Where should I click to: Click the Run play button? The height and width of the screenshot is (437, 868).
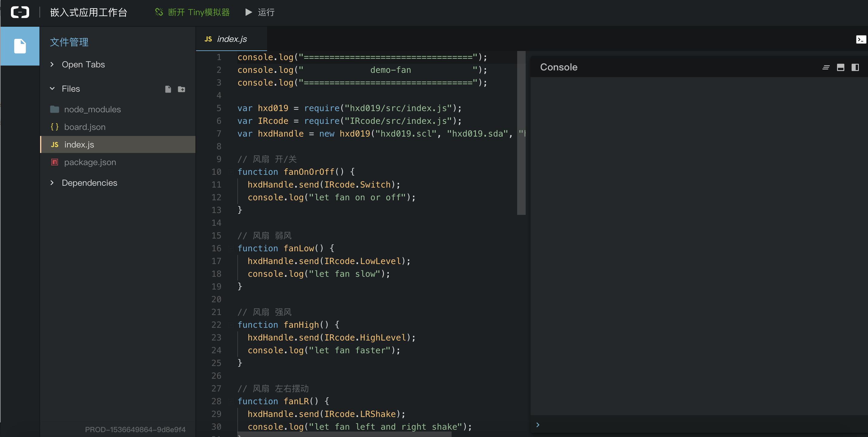tap(249, 12)
